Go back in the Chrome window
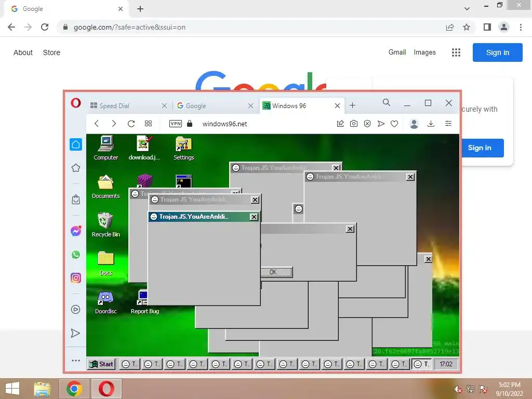Screen dimensions: 532x399 pyautogui.click(x=11, y=27)
